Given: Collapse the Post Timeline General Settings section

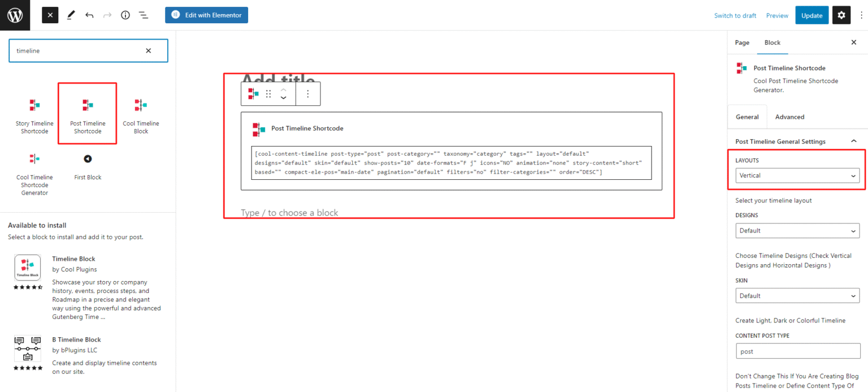Looking at the screenshot, I should (853, 141).
